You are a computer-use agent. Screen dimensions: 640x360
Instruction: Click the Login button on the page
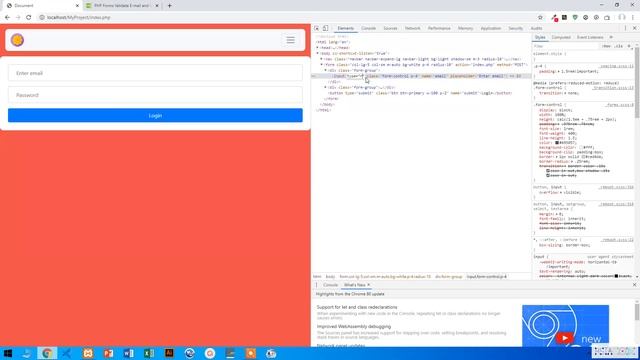click(x=155, y=116)
